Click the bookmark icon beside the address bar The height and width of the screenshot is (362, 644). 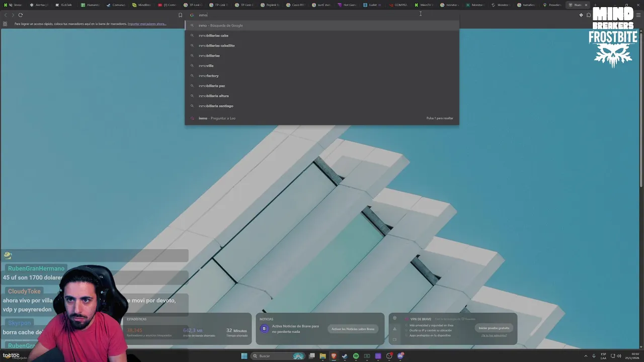coord(180,15)
